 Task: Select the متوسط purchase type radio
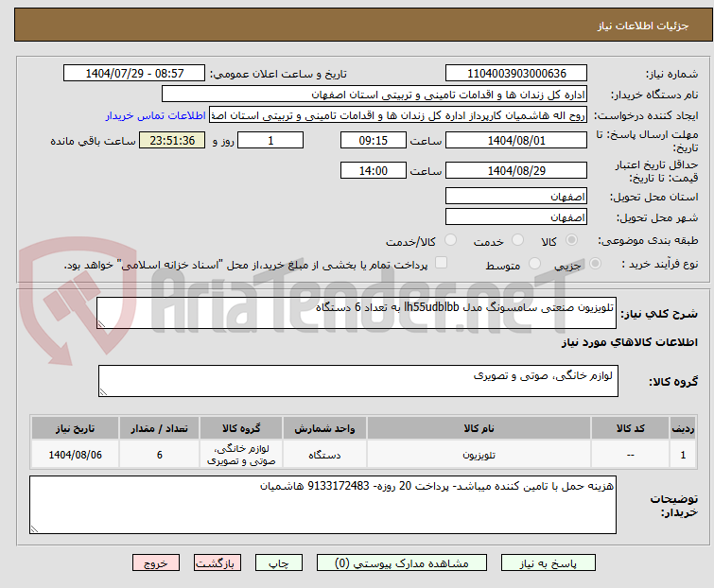(x=534, y=264)
